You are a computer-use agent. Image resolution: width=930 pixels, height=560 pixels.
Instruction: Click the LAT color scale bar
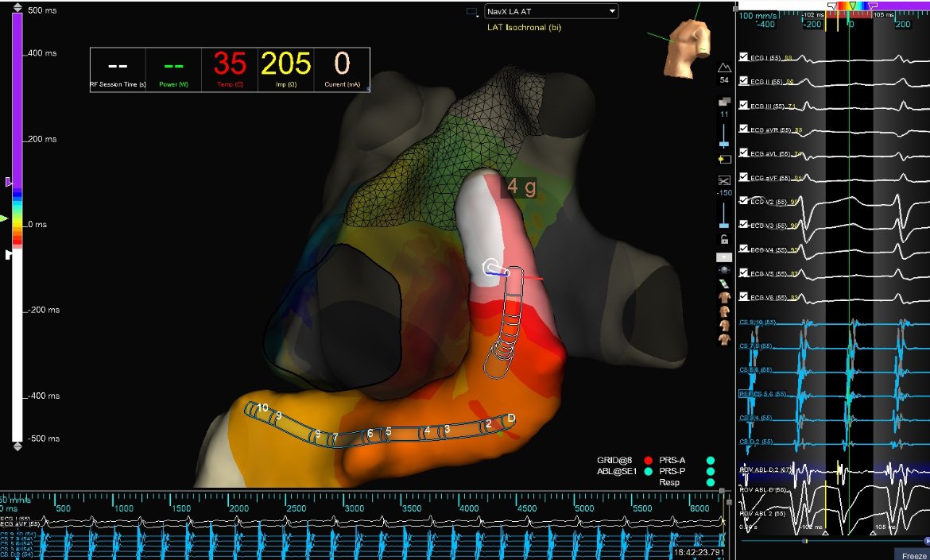[17, 228]
